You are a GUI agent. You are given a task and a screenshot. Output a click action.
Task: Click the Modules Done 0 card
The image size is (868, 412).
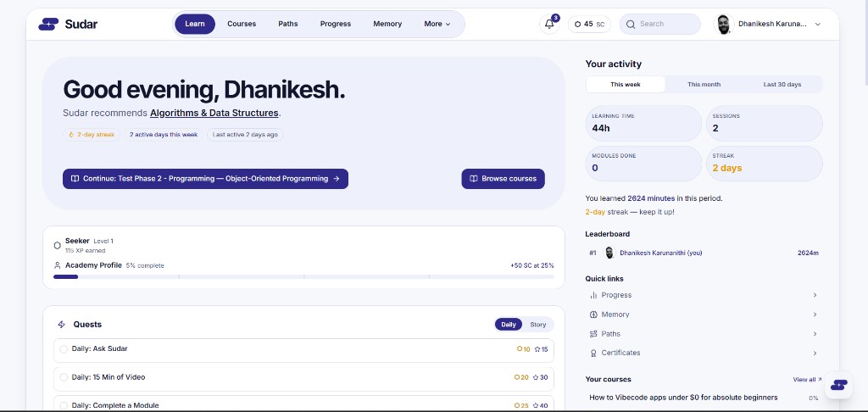coord(643,164)
